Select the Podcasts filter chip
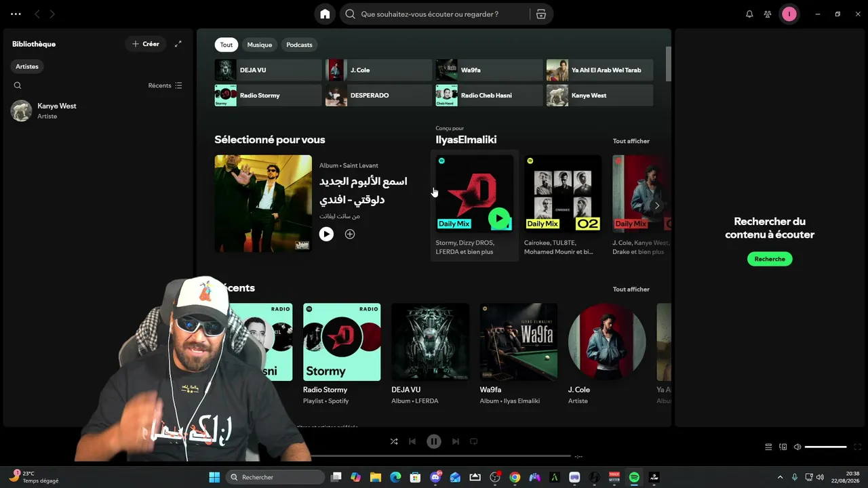Viewport: 868px width, 488px height. 299,45
